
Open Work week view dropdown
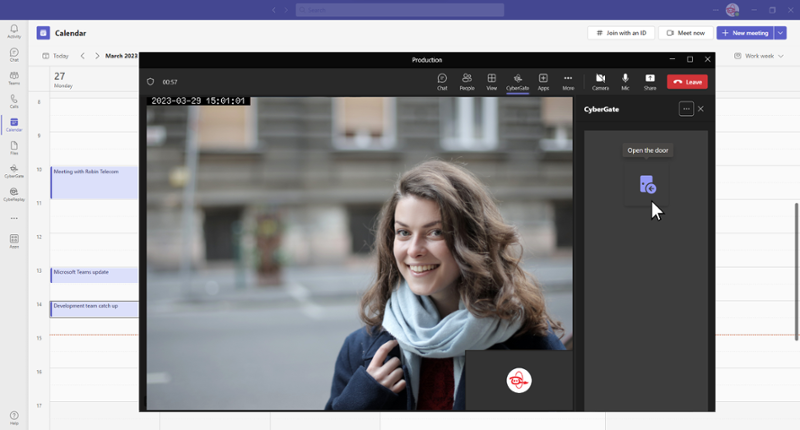coord(758,56)
